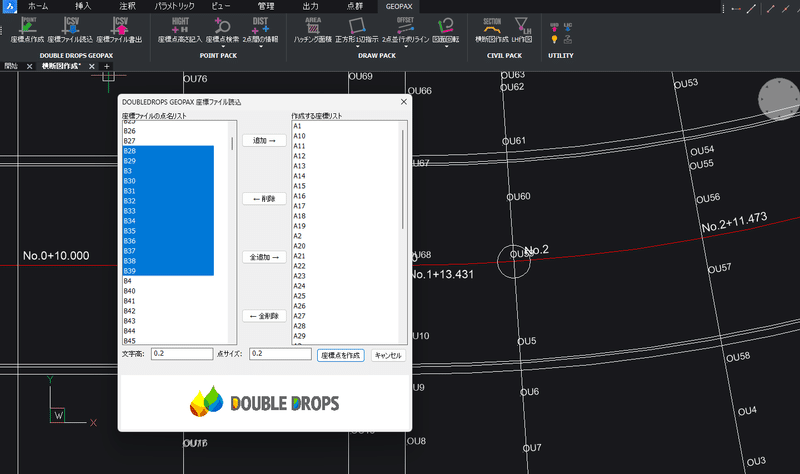Click the ← 全削除 button
The height and width of the screenshot is (474, 800).
[264, 316]
